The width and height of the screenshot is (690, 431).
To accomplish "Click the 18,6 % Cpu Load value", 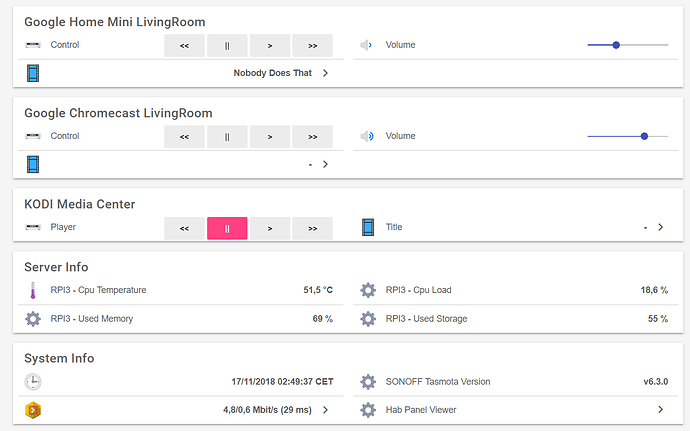I will coord(654,290).
